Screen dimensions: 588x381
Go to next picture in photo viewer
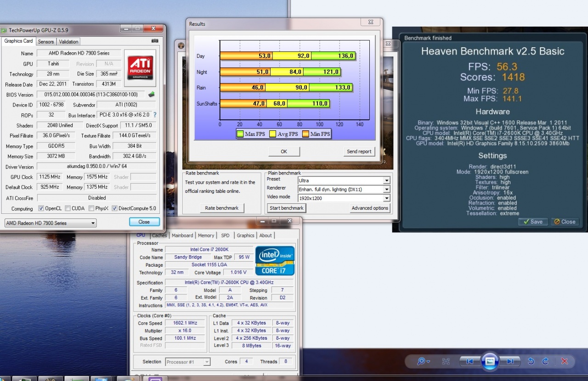pos(510,361)
